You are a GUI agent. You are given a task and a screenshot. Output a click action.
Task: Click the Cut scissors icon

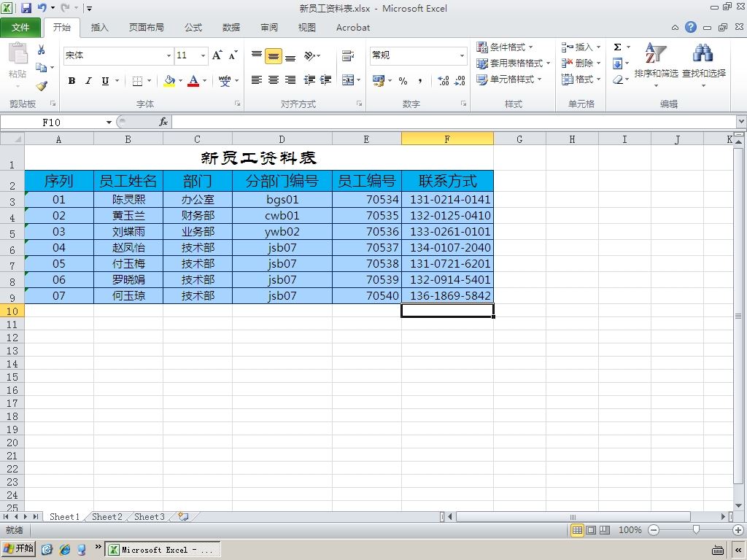pos(42,50)
